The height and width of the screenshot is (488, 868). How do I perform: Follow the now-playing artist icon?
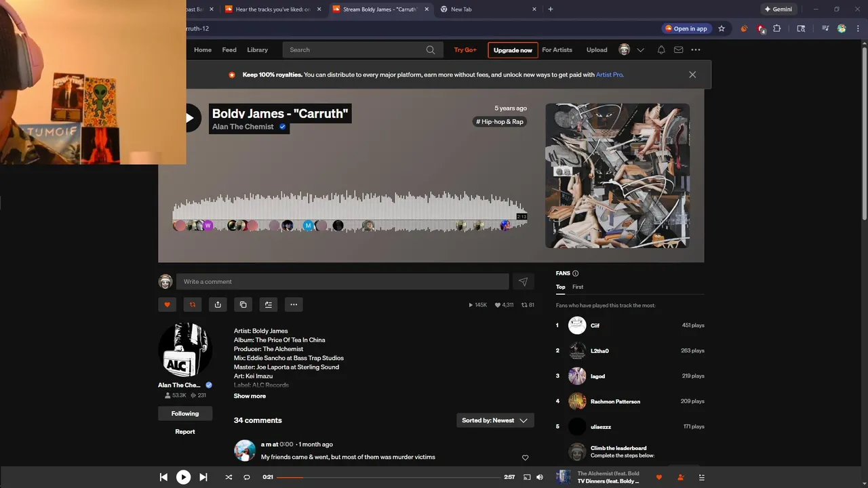pos(680,477)
